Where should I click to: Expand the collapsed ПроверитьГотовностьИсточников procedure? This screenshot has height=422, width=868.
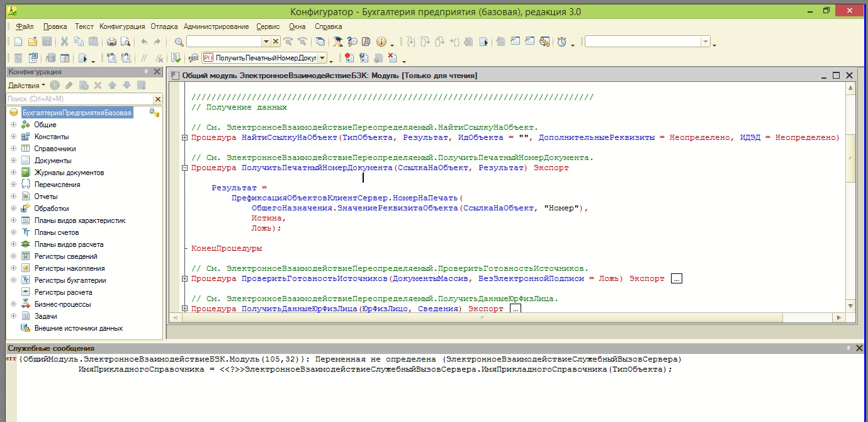184,278
